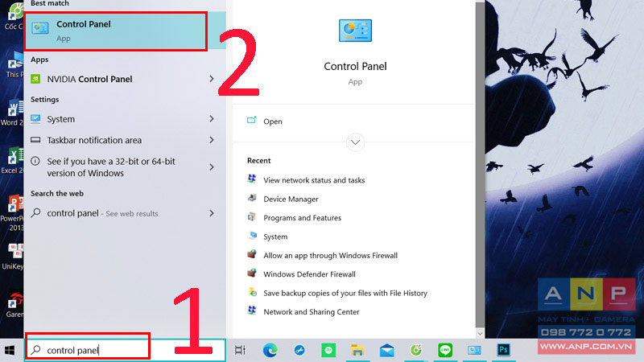The width and height of the screenshot is (644, 362).
Task: Open Coc Coc browser from taskbar
Action: 416,350
